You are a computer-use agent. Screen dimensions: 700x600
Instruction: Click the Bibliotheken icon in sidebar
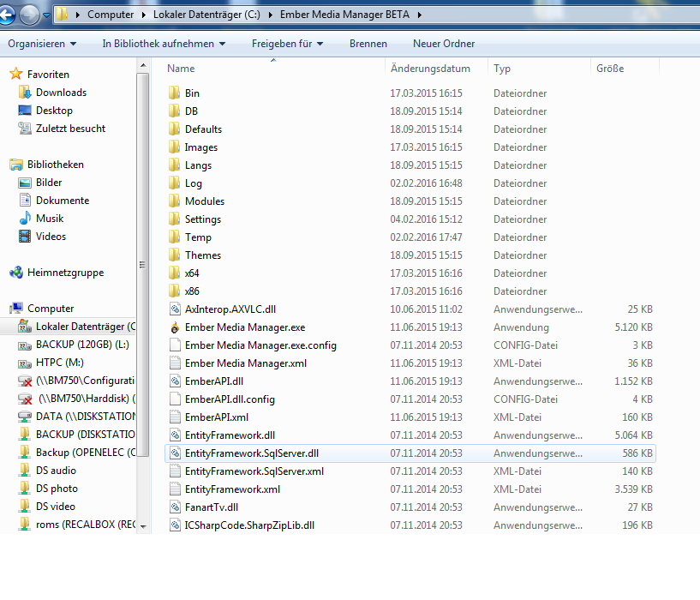[x=16, y=165]
